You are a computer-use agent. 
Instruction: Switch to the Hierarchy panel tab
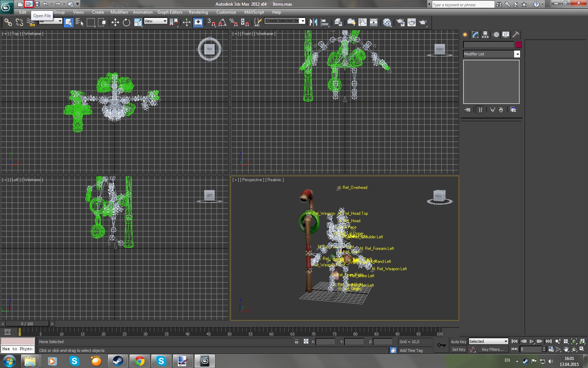485,35
